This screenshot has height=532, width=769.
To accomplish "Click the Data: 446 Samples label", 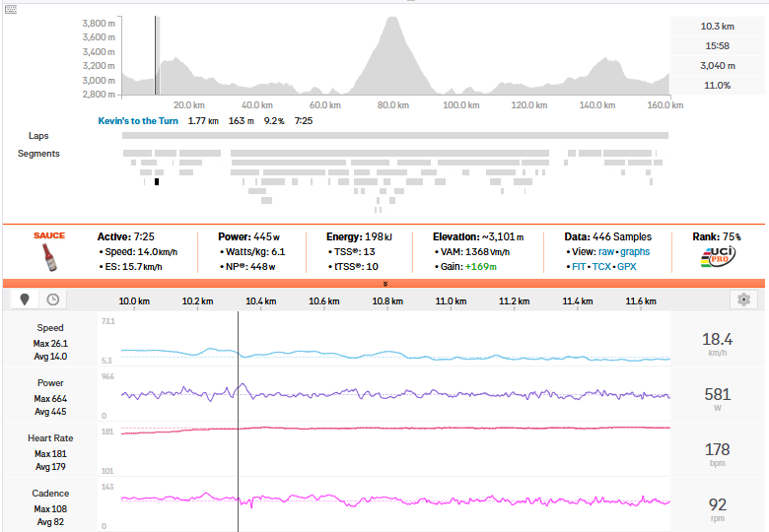I will tap(607, 237).
